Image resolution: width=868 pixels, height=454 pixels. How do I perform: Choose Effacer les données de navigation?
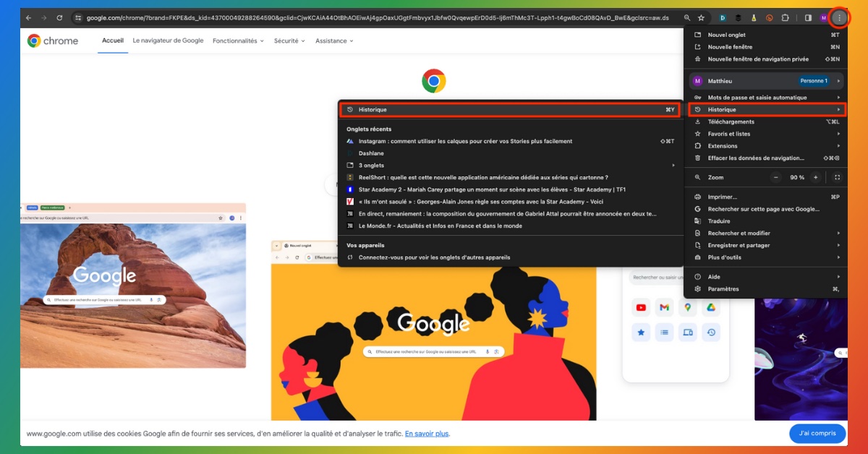[765, 158]
